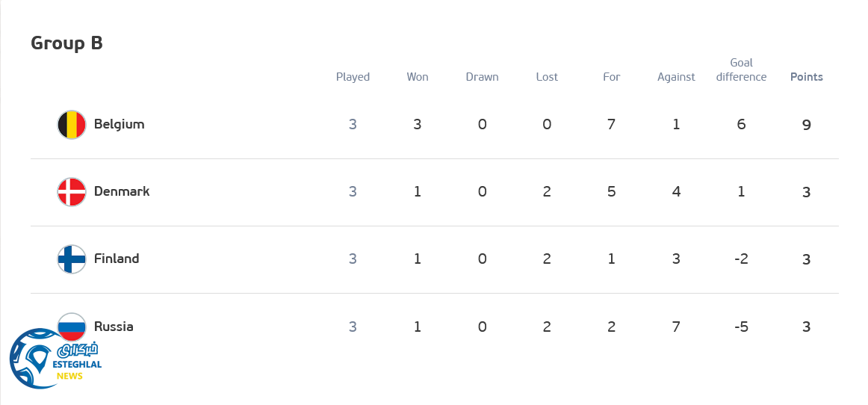Viewport: 868px width, 405px height.
Task: Click the Esteghlal News logo
Action: [55, 359]
